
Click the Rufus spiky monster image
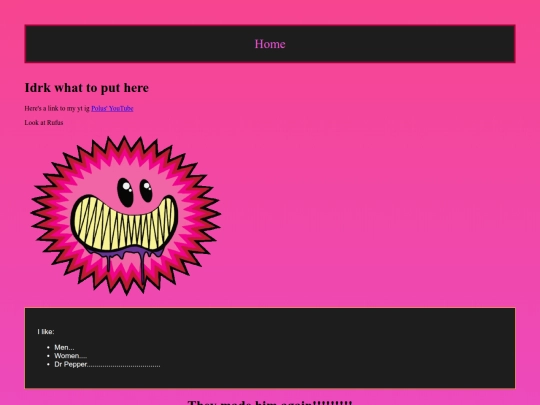[x=126, y=215]
